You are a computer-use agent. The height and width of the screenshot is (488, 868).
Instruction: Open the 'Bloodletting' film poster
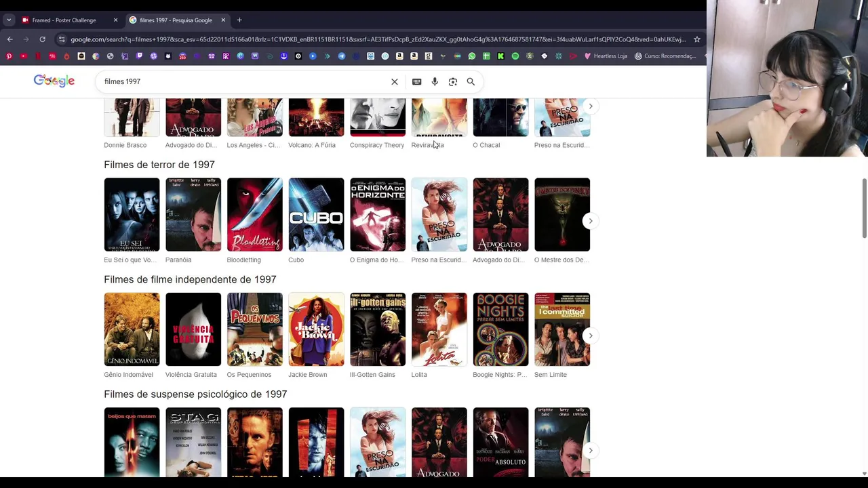click(x=254, y=215)
